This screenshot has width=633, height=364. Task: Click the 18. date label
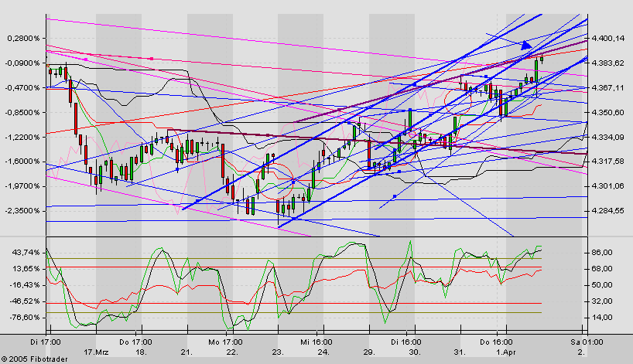click(x=141, y=352)
